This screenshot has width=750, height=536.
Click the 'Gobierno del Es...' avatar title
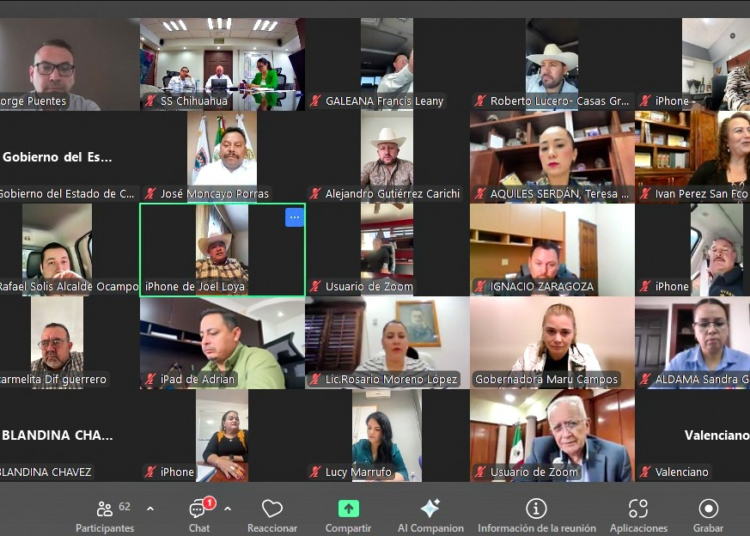click(57, 157)
